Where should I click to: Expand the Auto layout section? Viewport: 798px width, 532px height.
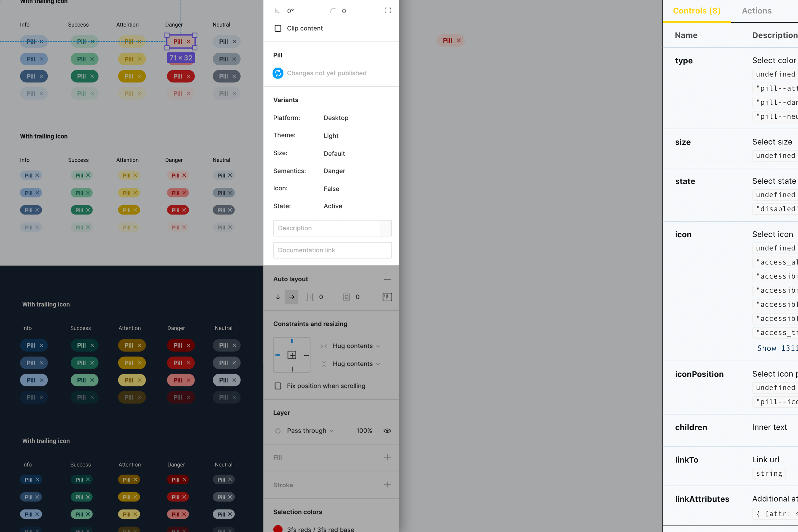point(386,279)
